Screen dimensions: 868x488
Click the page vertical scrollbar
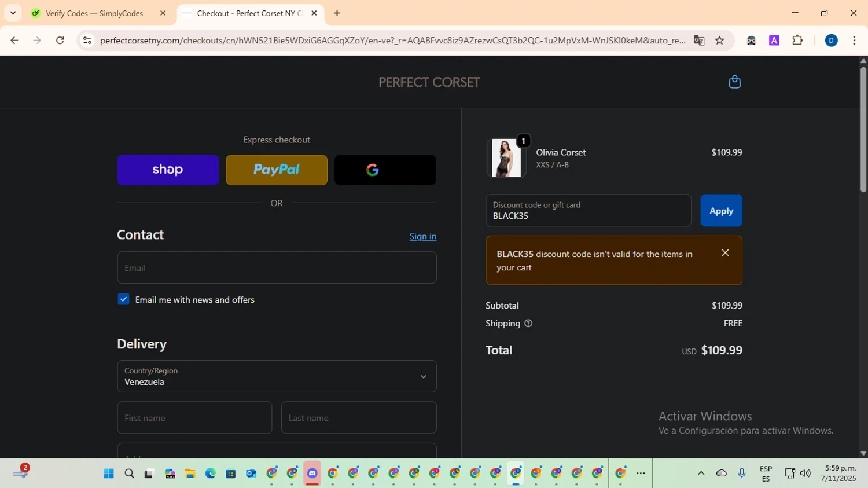[x=863, y=130]
